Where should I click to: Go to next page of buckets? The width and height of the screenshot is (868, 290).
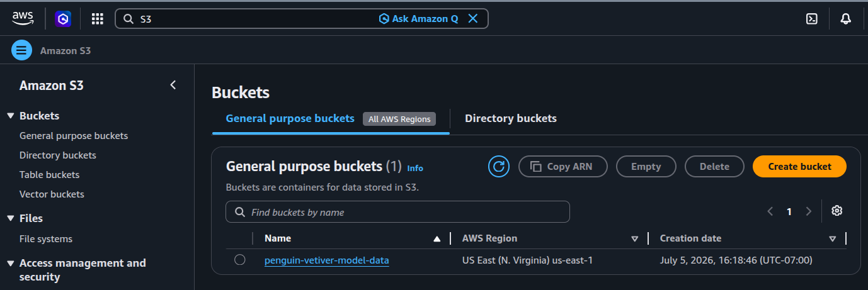pyautogui.click(x=809, y=212)
